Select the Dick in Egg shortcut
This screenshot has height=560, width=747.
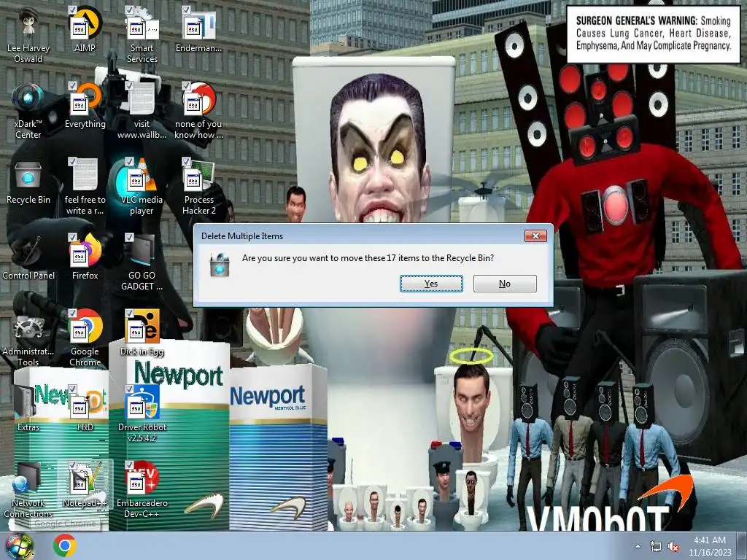point(142,333)
